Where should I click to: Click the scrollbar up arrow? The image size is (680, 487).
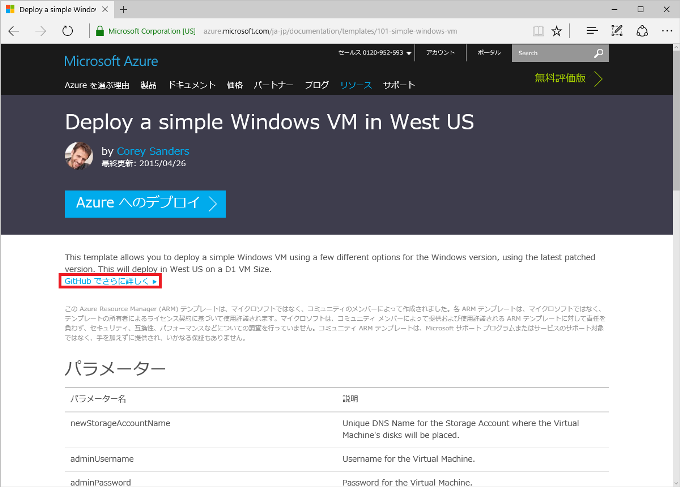tap(676, 48)
